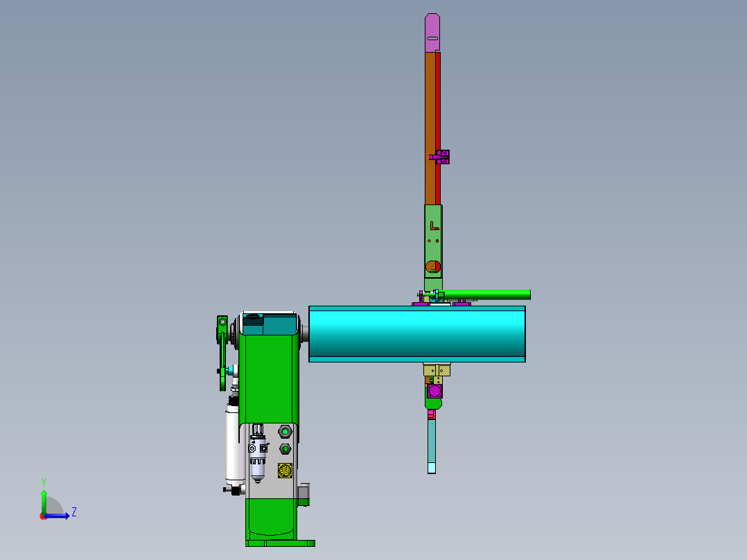Click the magenta square below the yellow bracket

(x=434, y=392)
